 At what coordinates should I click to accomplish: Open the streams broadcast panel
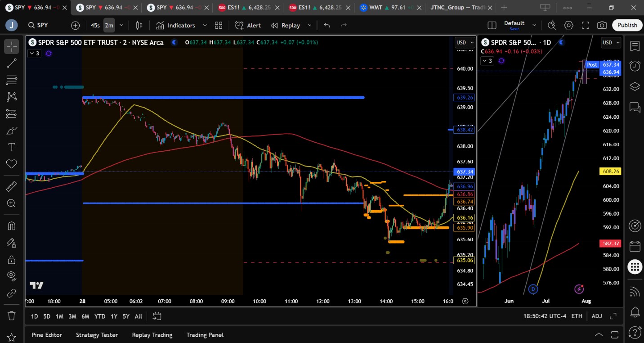point(635,292)
